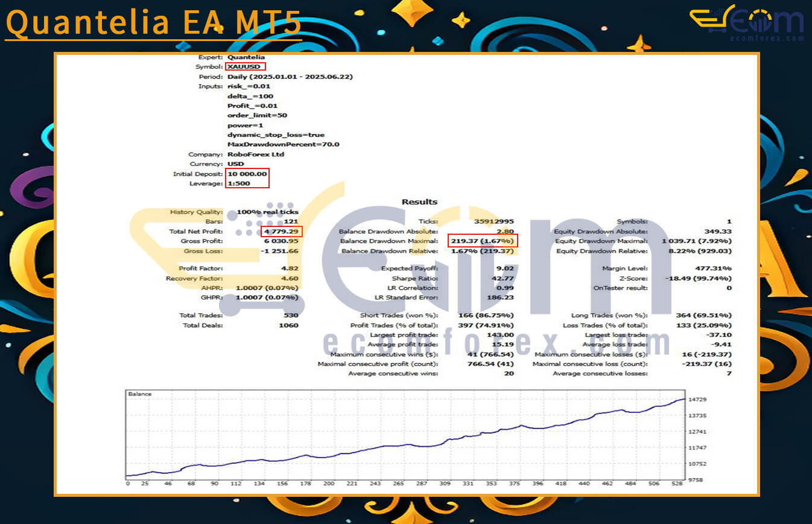Click total net profit 4 779.29

[x=281, y=231]
